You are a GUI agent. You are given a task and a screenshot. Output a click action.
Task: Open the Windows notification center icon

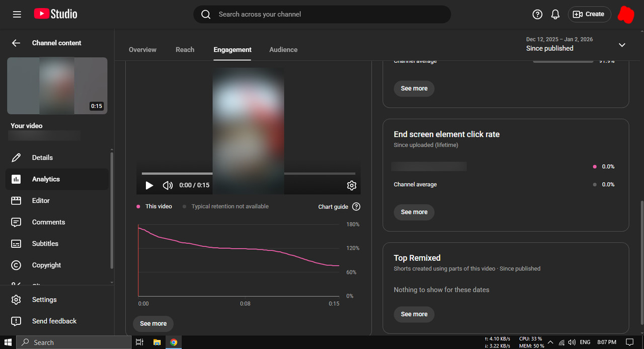tap(629, 342)
